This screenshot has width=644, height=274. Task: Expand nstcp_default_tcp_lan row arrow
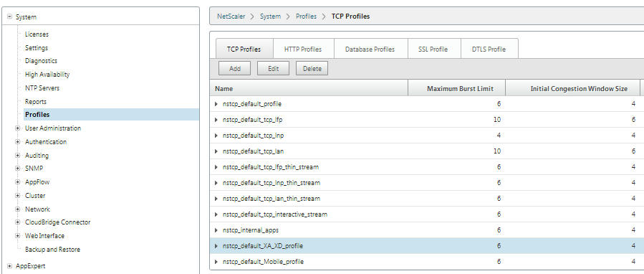[x=216, y=151]
